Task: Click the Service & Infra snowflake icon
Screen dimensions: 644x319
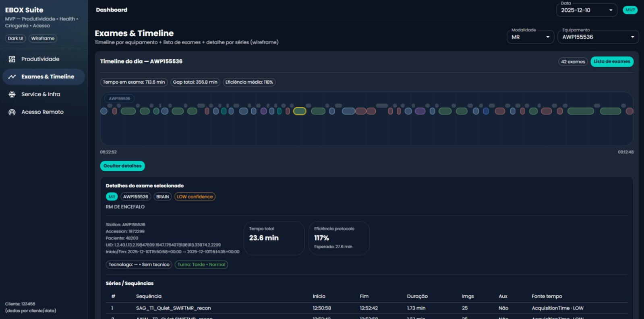Action: tap(12, 94)
